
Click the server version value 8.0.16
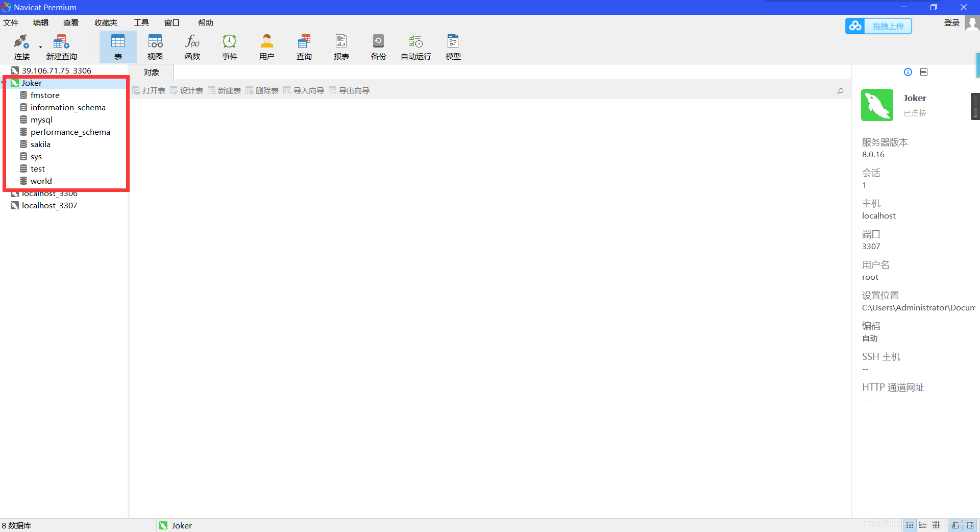point(873,154)
